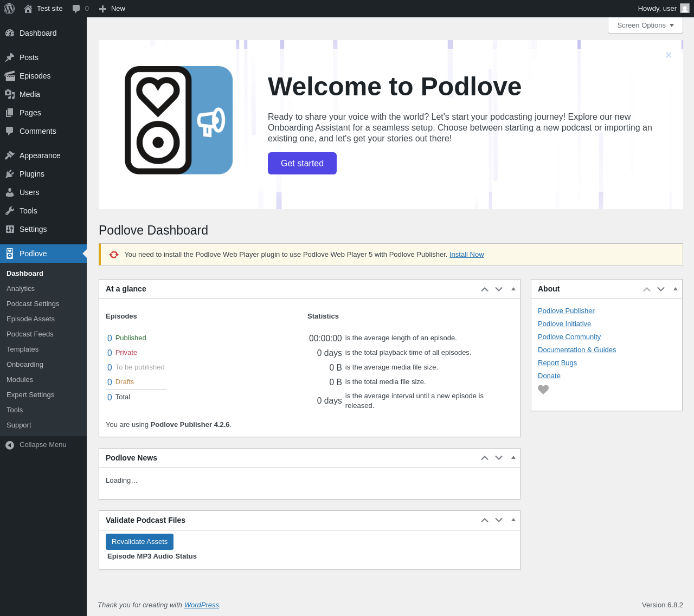Open the Podlove Community link

point(569,337)
